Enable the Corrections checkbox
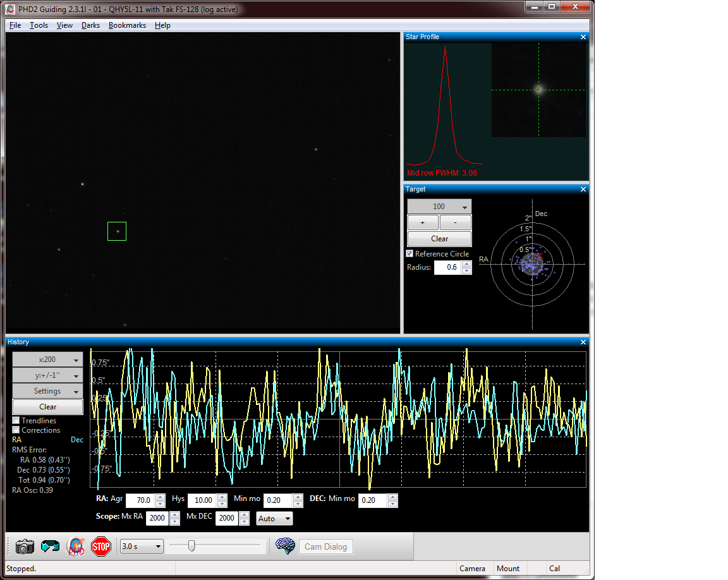The width and height of the screenshot is (728, 580). point(16,430)
